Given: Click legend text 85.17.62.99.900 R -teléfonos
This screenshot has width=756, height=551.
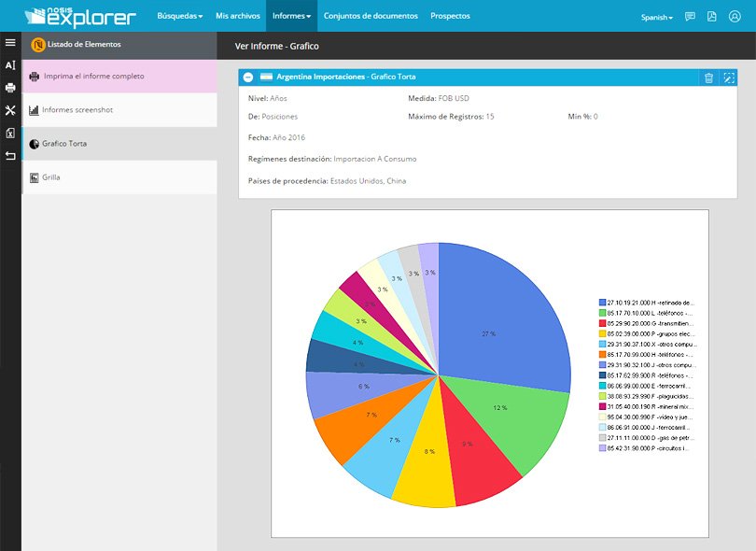Looking at the screenshot, I should click(x=650, y=375).
